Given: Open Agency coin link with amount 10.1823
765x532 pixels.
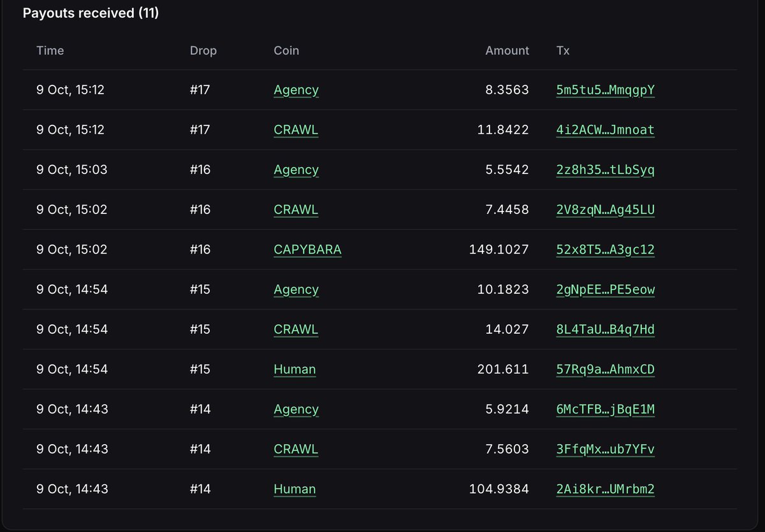Looking at the screenshot, I should click(x=296, y=290).
